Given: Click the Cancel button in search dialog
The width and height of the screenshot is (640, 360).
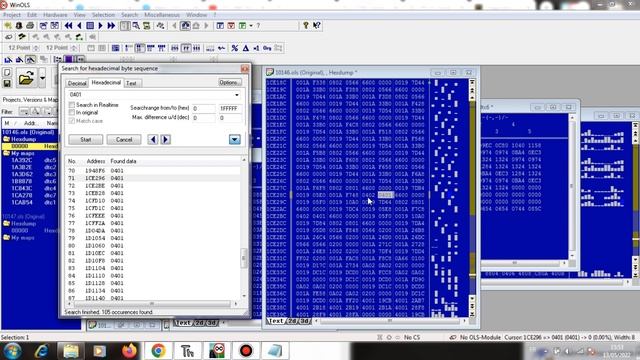Looking at the screenshot, I should pos(124,140).
